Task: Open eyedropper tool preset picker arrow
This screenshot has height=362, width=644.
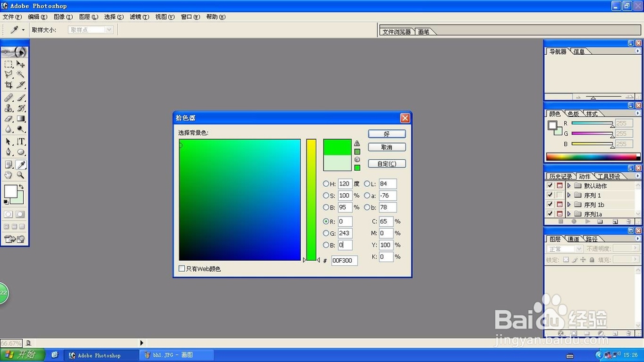Action: (x=23, y=30)
